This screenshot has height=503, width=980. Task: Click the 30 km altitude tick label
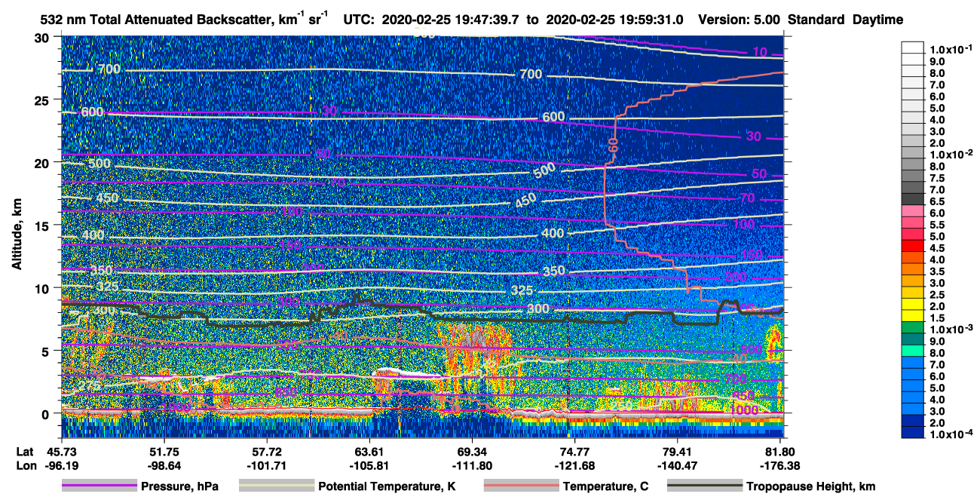[x=44, y=37]
